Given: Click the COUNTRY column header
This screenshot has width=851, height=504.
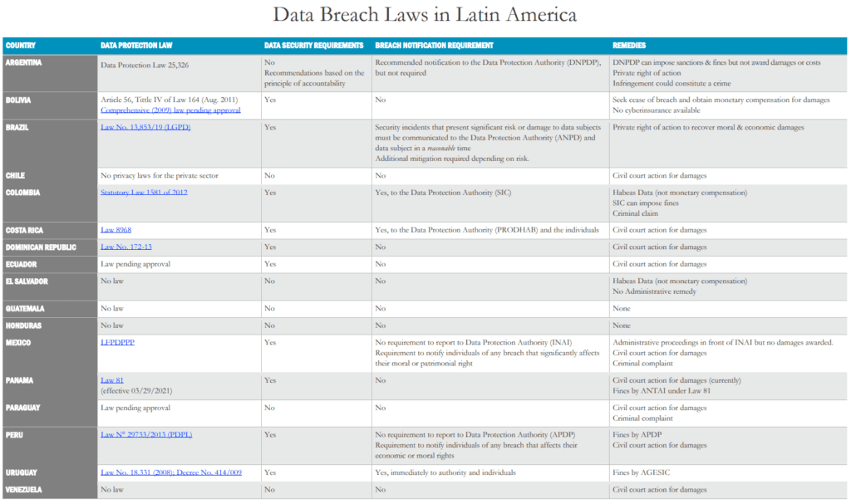Looking at the screenshot, I should (21, 45).
